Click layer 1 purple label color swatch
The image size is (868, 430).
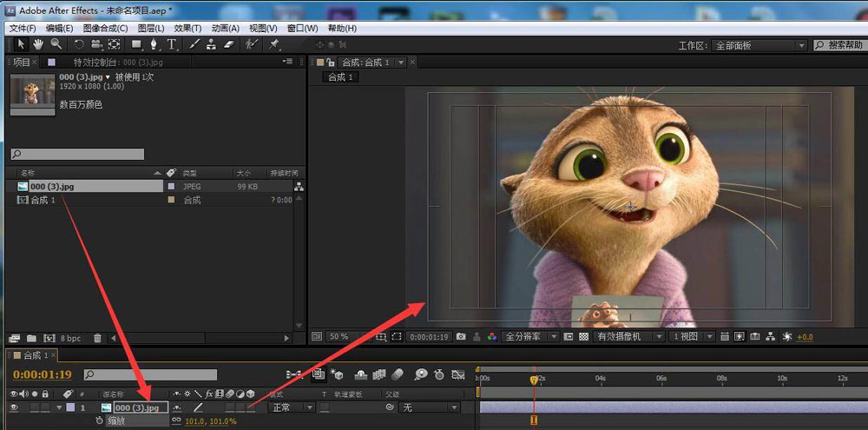coord(70,407)
